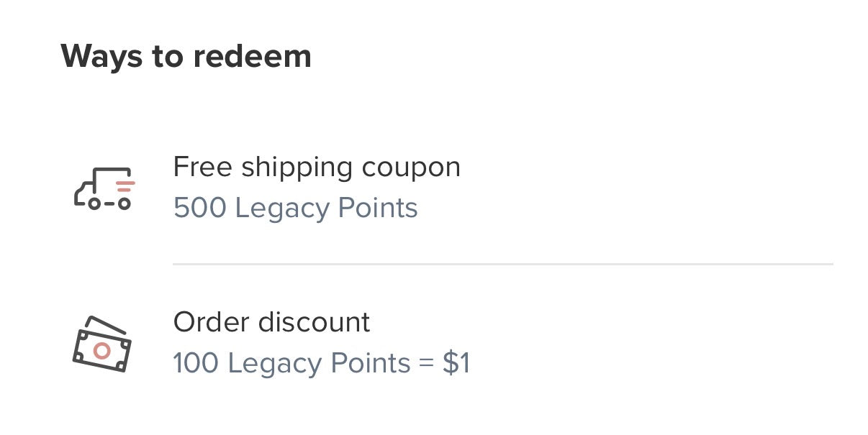This screenshot has height=435, width=868.
Task: Click the divider line between redeem options
Action: [502, 265]
